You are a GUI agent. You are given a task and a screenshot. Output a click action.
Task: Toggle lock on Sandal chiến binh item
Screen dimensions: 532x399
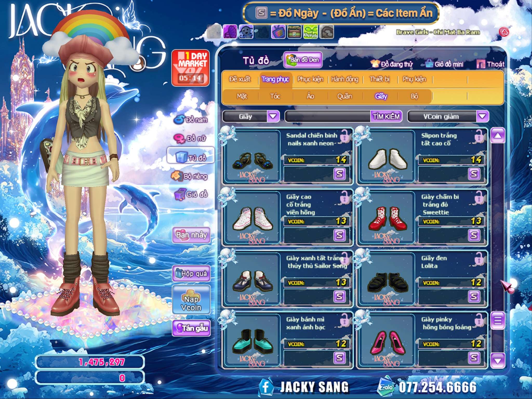[x=345, y=136]
